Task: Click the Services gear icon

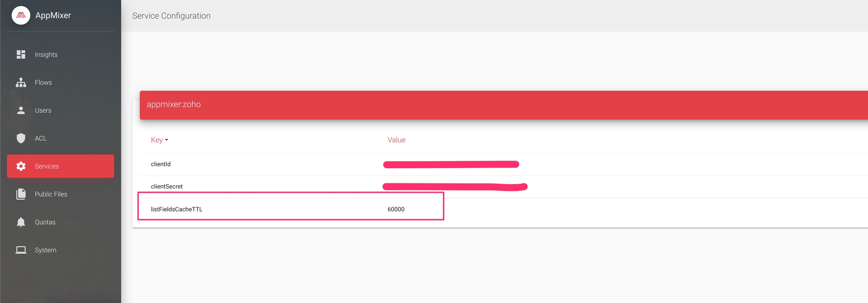Action: click(x=21, y=166)
